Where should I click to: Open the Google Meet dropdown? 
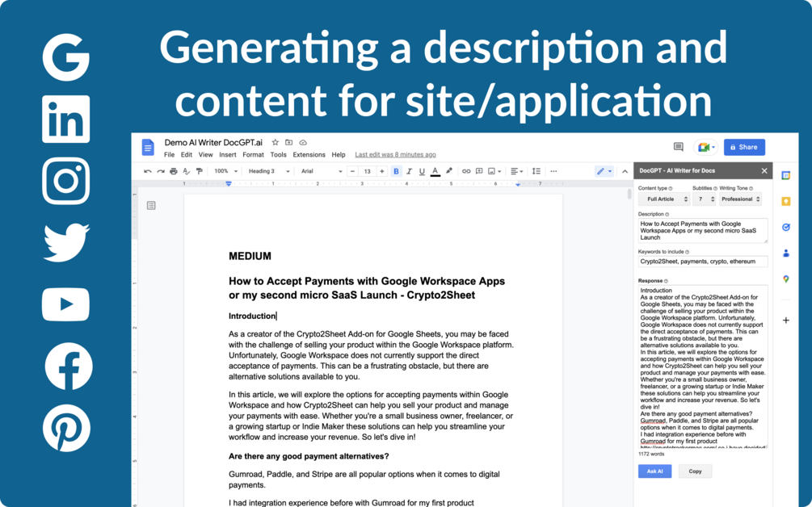(706, 148)
